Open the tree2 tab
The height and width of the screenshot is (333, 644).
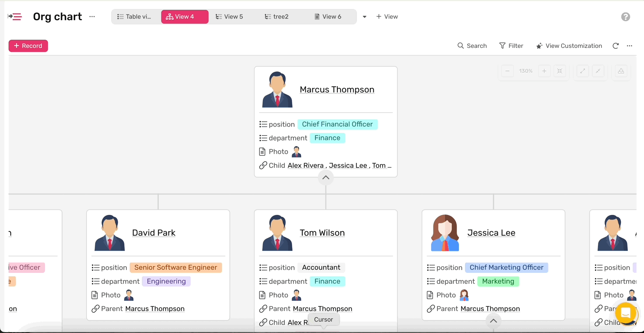[x=278, y=17]
